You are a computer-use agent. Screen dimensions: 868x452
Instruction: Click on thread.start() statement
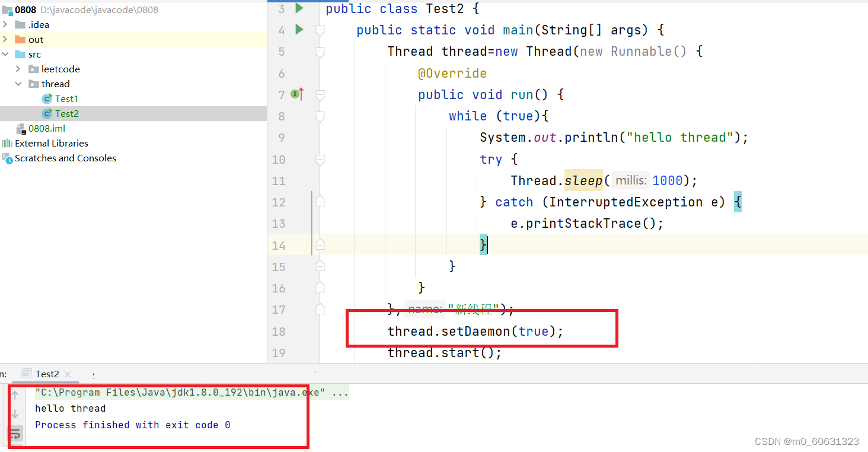[x=445, y=352]
